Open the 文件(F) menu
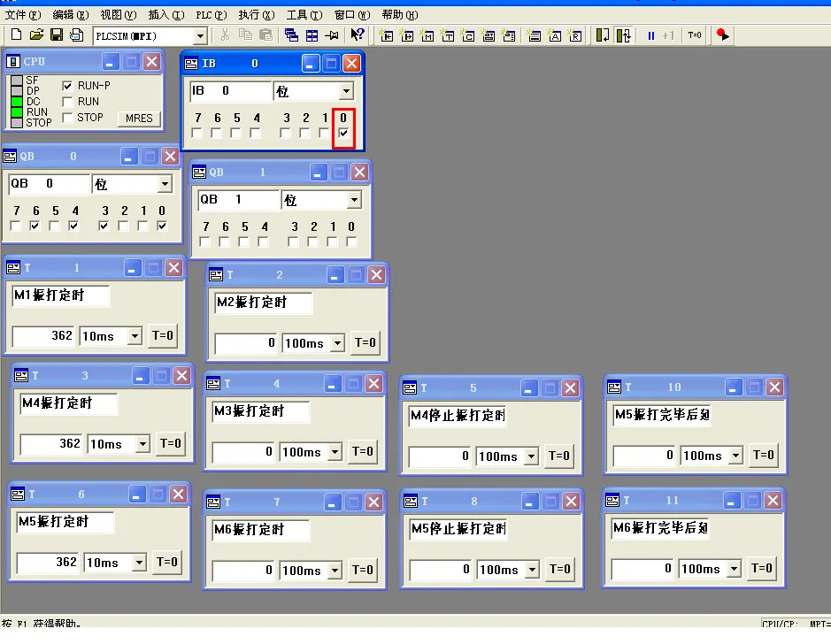The height and width of the screenshot is (644, 831). [23, 15]
